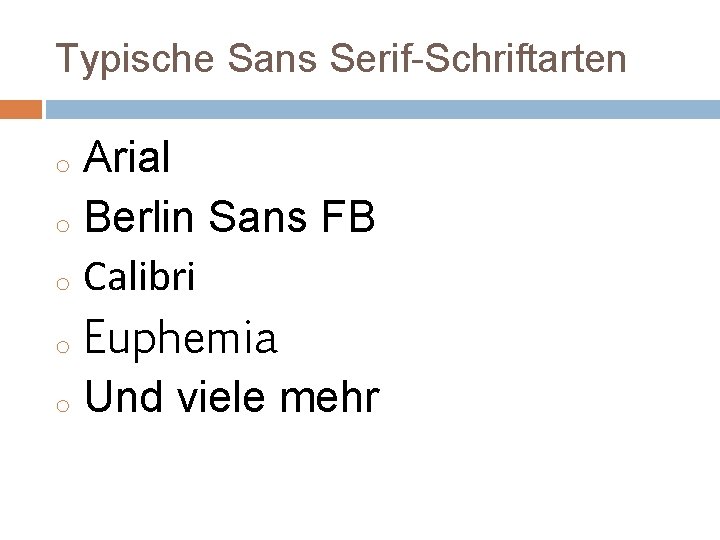The width and height of the screenshot is (720, 540).
Task: Select the 'Arial' list item
Action: coord(127,157)
